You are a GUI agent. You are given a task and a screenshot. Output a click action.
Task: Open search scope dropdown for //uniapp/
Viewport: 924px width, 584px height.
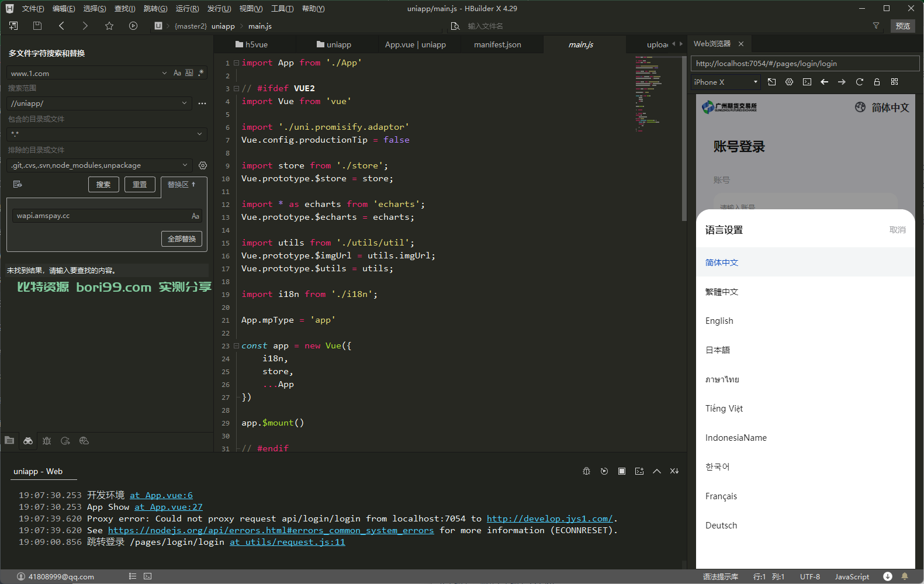pyautogui.click(x=184, y=103)
